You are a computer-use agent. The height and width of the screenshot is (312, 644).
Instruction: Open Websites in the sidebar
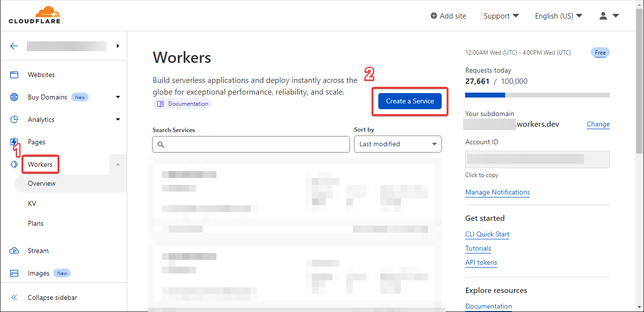(x=41, y=75)
